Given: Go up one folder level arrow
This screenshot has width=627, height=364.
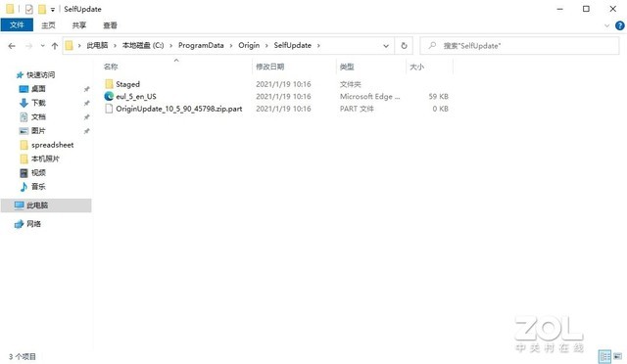Looking at the screenshot, I should tap(55, 46).
